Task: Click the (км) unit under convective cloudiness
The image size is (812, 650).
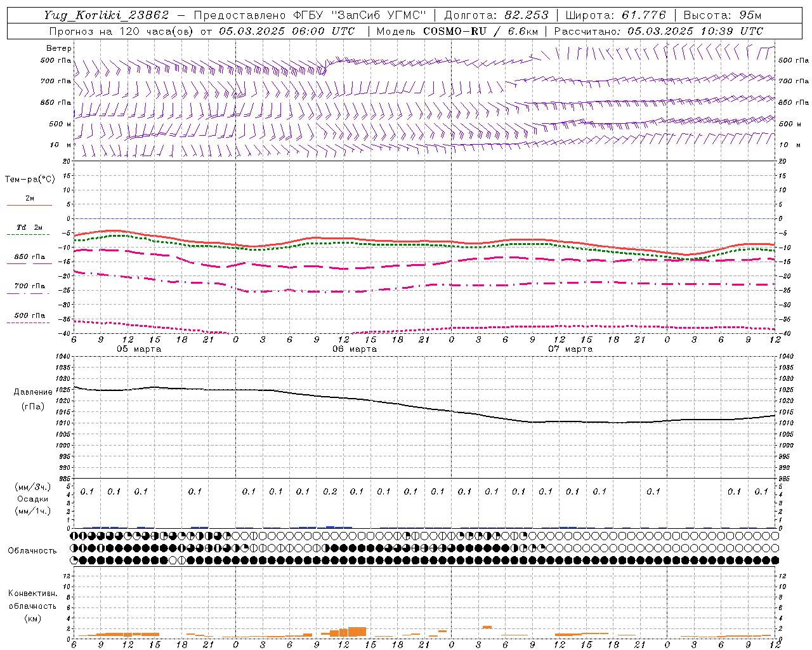Action: point(32,618)
